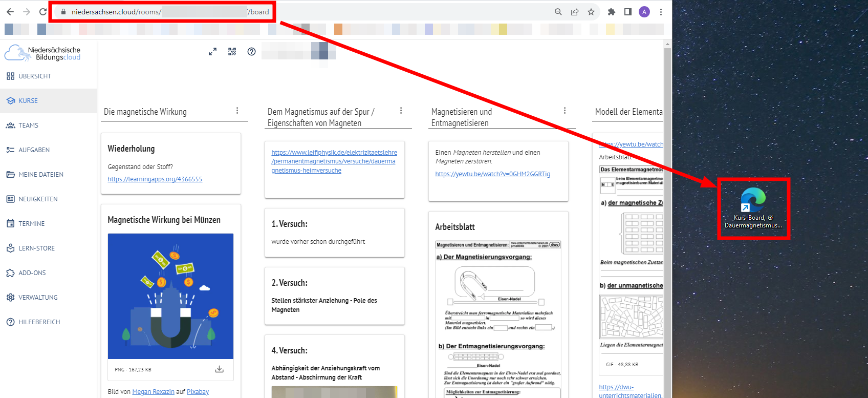The width and height of the screenshot is (868, 398).
Task: Click the fullscreen expand icon
Action: pos(212,52)
